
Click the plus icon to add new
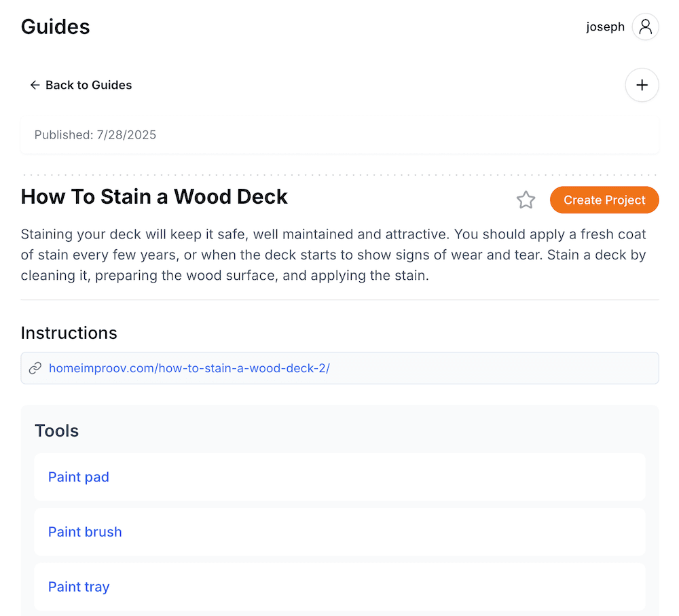tap(642, 85)
